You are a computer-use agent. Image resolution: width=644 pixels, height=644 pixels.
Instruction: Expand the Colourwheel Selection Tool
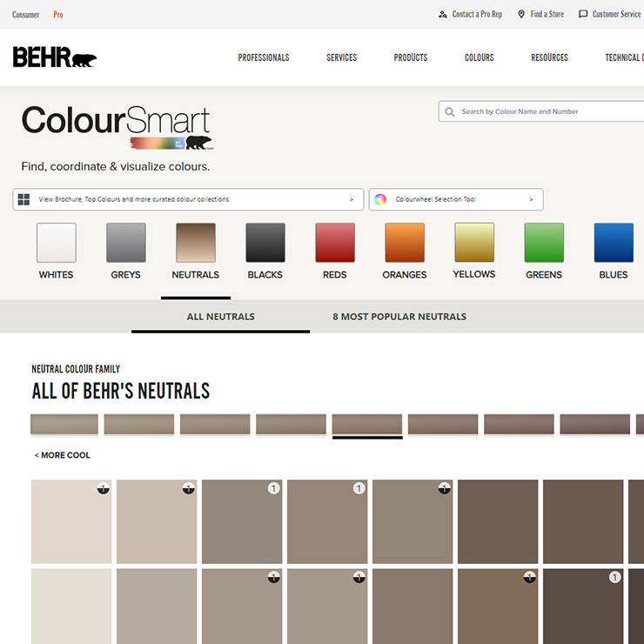tap(456, 199)
